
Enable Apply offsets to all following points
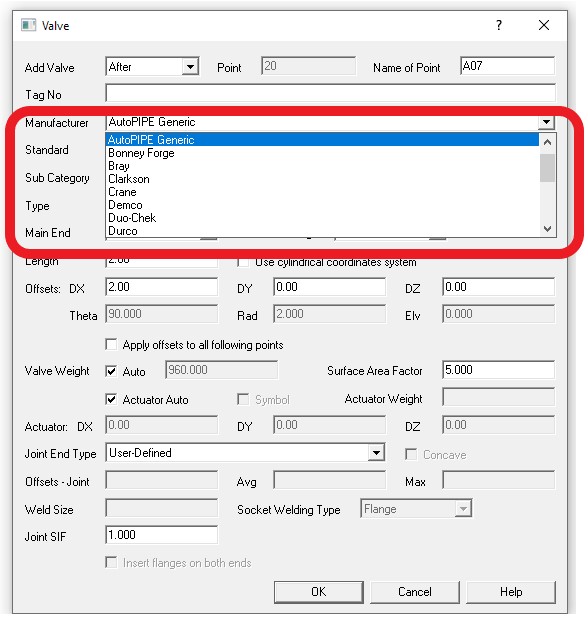point(111,344)
